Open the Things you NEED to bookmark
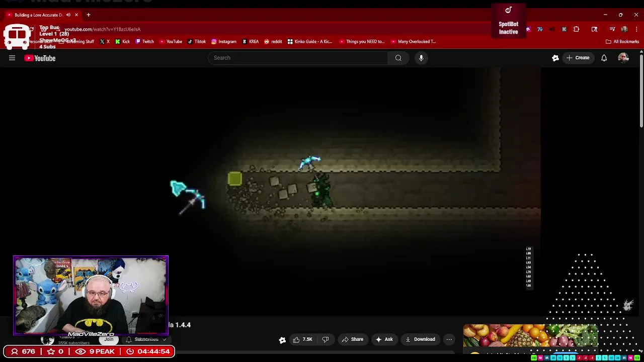This screenshot has width=644, height=362. click(362, 42)
